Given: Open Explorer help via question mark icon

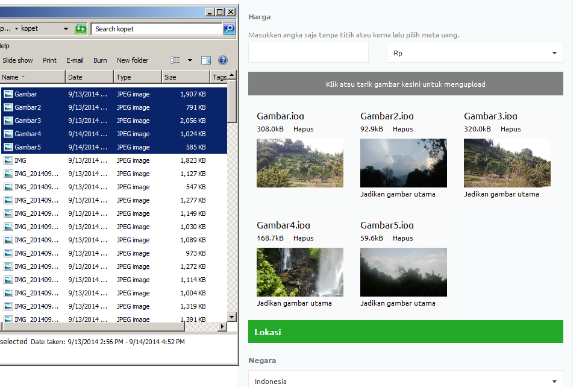Looking at the screenshot, I should (223, 60).
